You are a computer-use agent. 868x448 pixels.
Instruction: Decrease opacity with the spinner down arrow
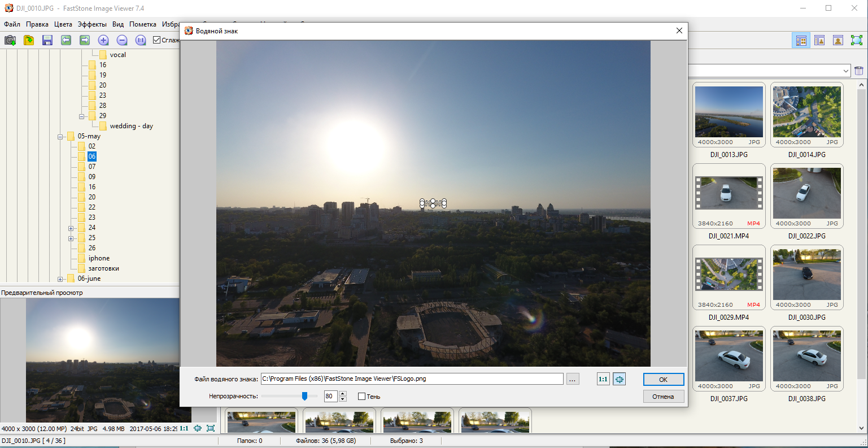click(343, 399)
